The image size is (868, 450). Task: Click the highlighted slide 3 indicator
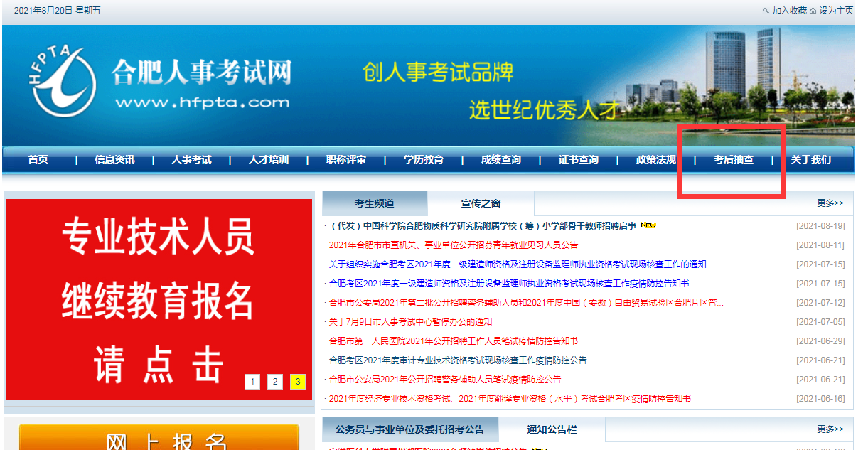pyautogui.click(x=298, y=382)
